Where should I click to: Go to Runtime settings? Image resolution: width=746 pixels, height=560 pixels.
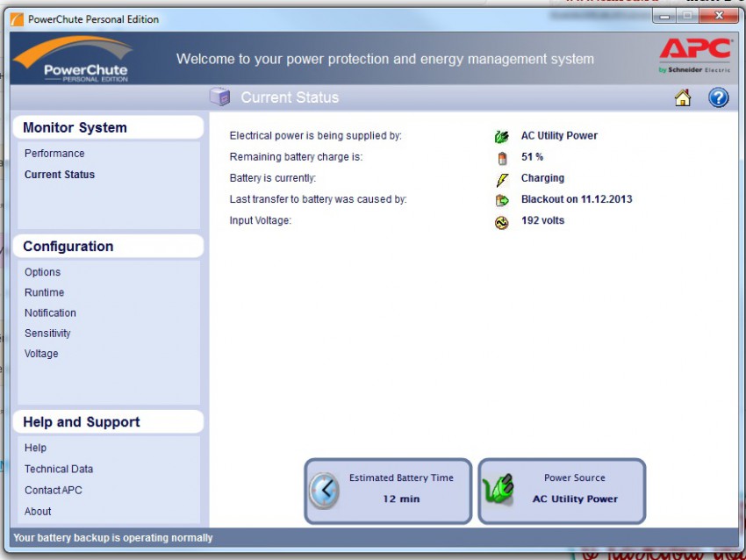point(44,292)
